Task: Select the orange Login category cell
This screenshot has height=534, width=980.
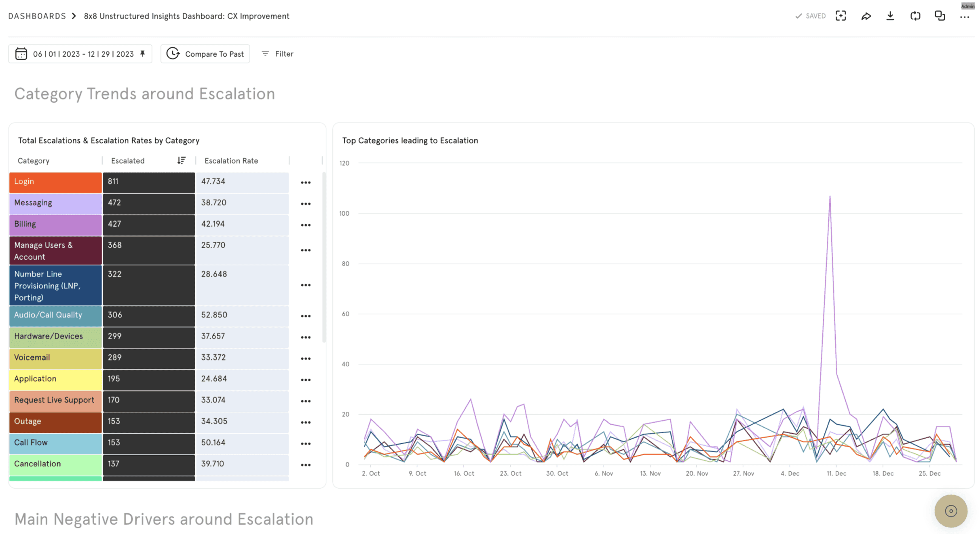Action: [55, 182]
